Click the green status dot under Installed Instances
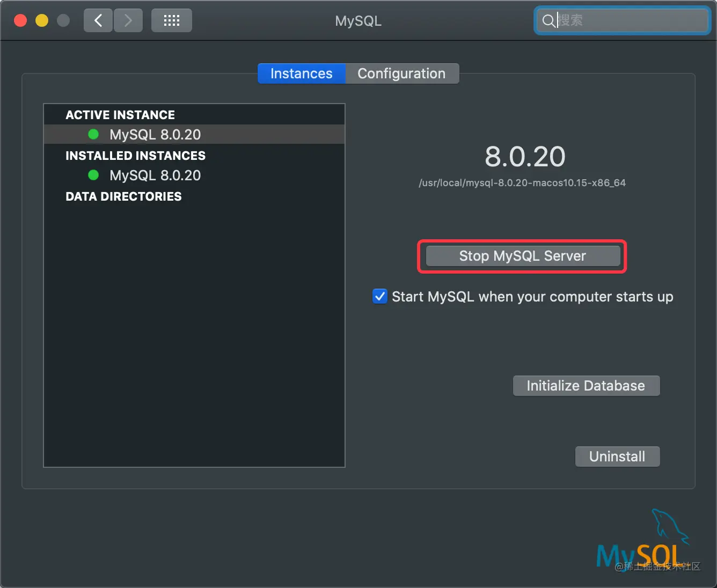The height and width of the screenshot is (588, 717). pos(93,175)
